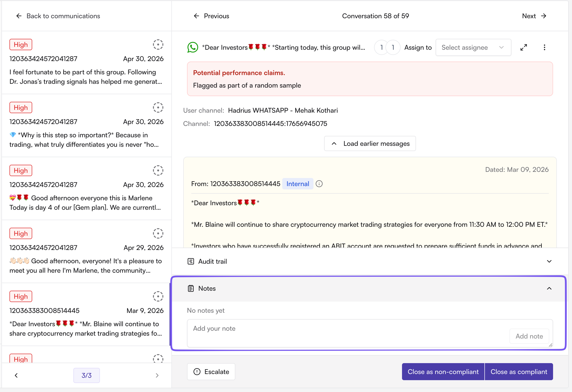Click status circle on 'I feel fortunate' card
This screenshot has width=572, height=392.
158,45
